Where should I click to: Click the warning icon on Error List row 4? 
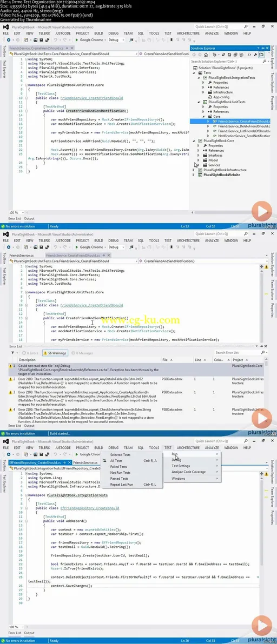click(11, 410)
